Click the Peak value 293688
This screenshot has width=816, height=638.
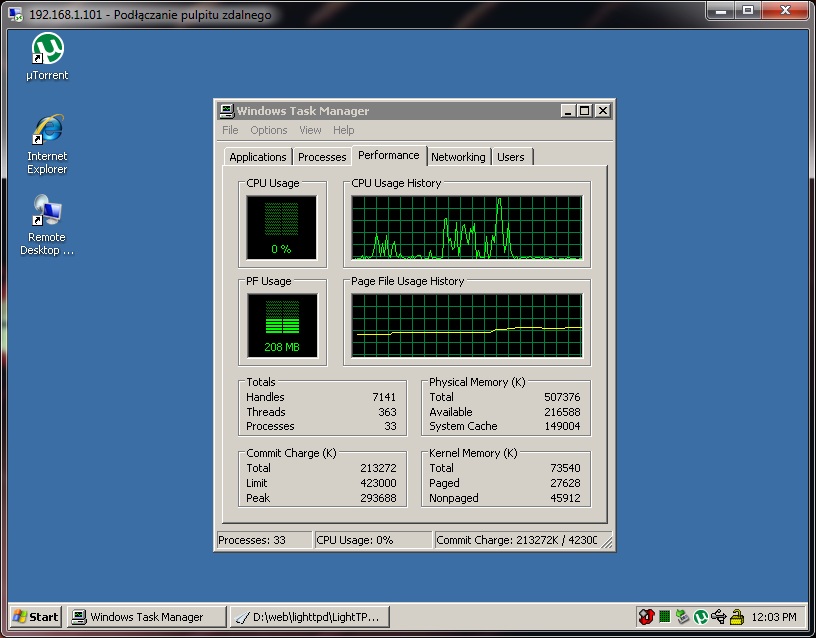(378, 498)
